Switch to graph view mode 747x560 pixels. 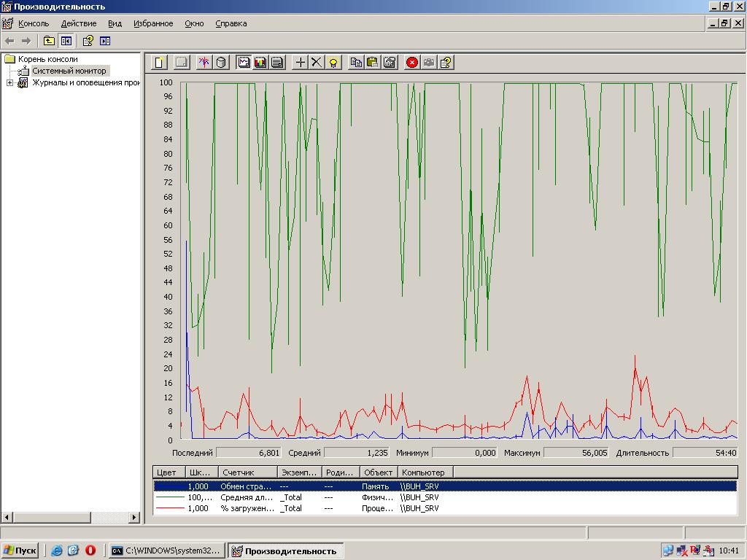[244, 63]
